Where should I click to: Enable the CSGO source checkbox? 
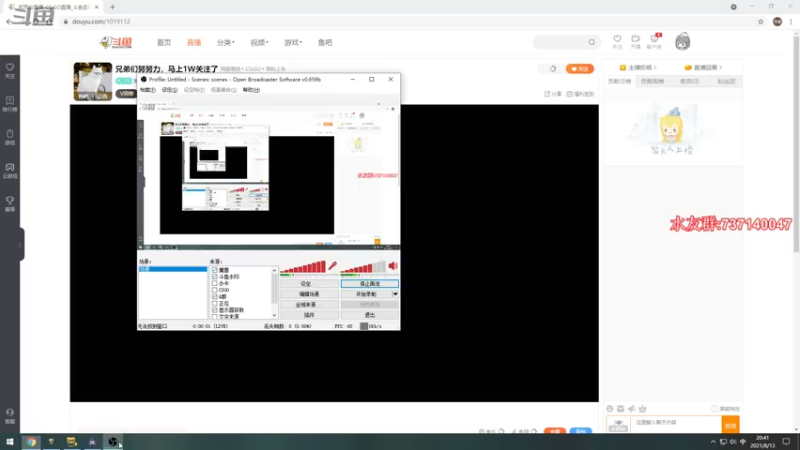pos(215,290)
